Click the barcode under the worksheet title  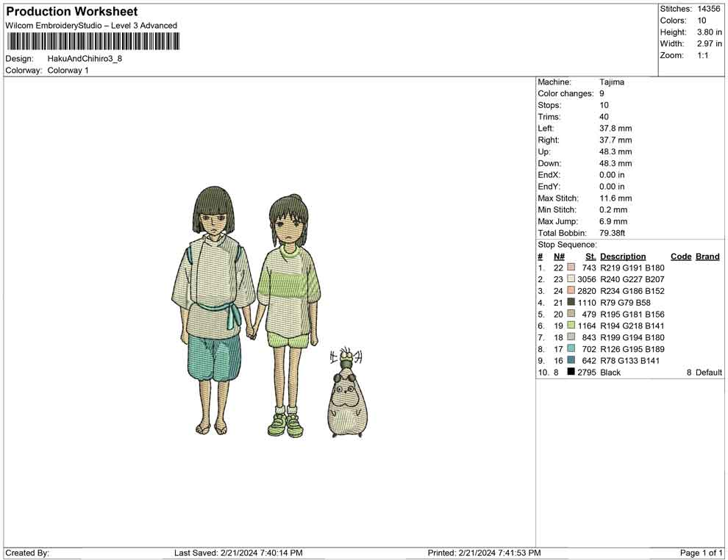pos(93,42)
